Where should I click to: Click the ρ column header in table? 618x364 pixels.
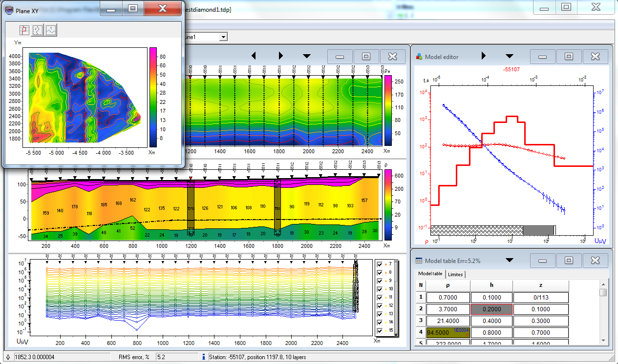click(448, 285)
